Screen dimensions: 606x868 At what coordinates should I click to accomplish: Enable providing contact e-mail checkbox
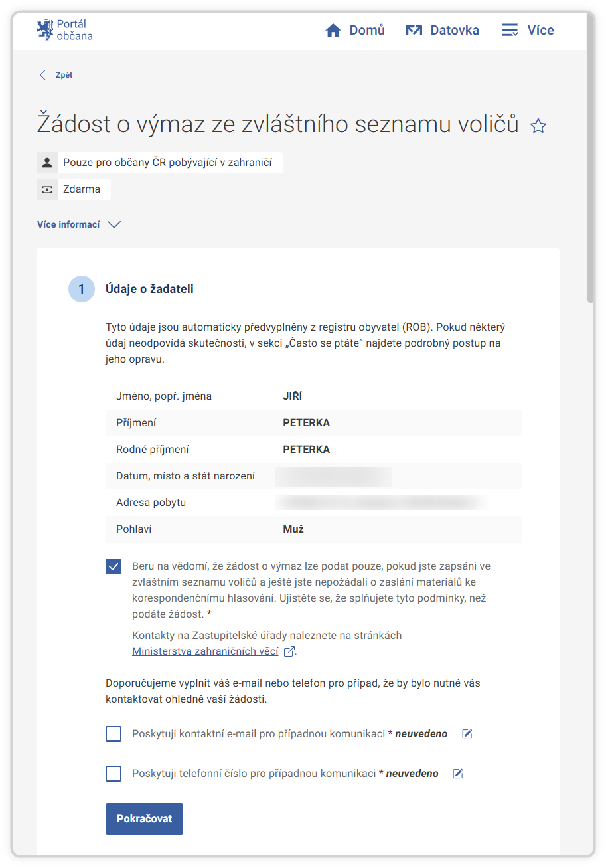(x=114, y=734)
